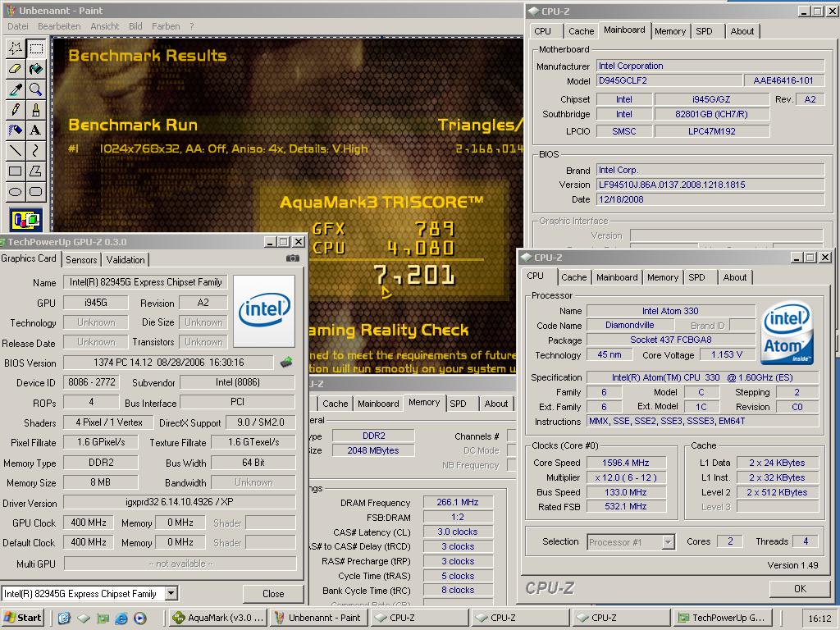Screen dimensions: 840x630
Task: Open Internet Explorer from quick launch
Action: click(121, 619)
